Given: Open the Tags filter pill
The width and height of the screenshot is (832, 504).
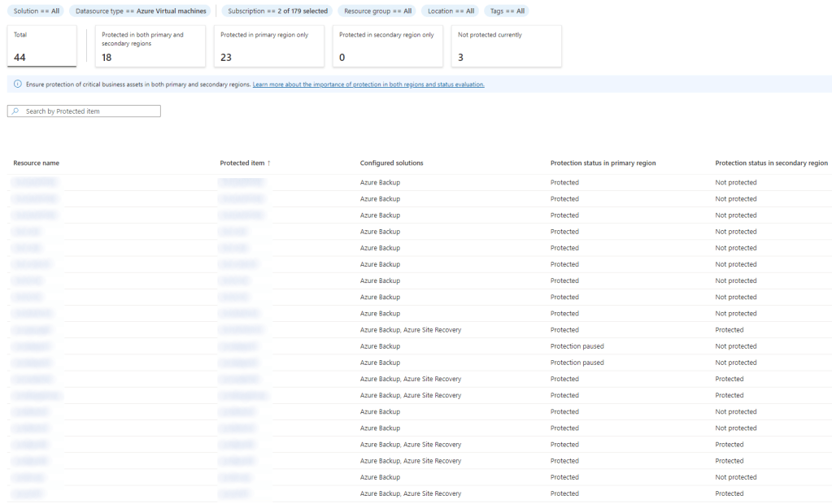Looking at the screenshot, I should (x=507, y=11).
